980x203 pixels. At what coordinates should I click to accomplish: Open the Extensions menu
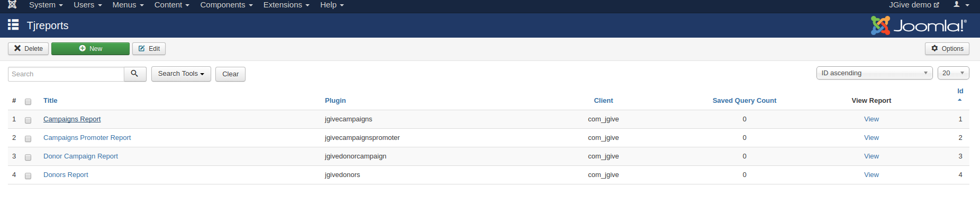pos(286,5)
